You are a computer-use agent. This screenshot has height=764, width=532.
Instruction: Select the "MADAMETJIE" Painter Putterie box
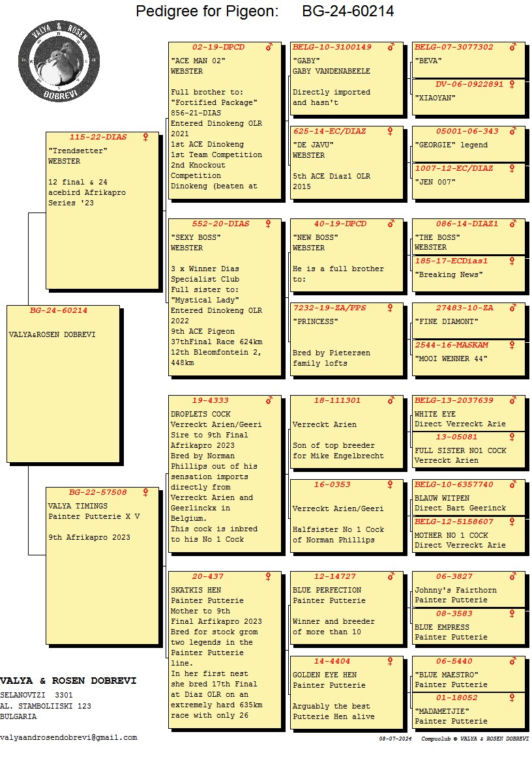tap(468, 716)
